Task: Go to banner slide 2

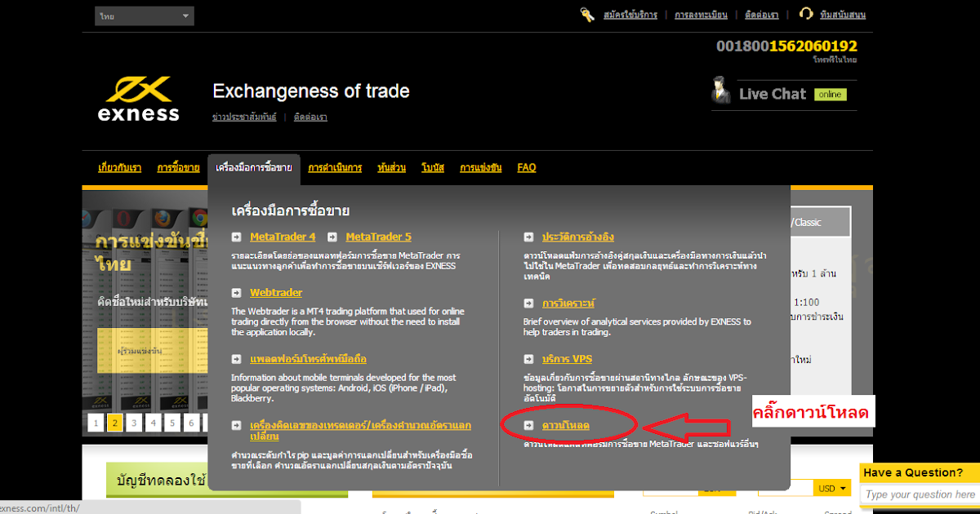Action: coord(115,422)
